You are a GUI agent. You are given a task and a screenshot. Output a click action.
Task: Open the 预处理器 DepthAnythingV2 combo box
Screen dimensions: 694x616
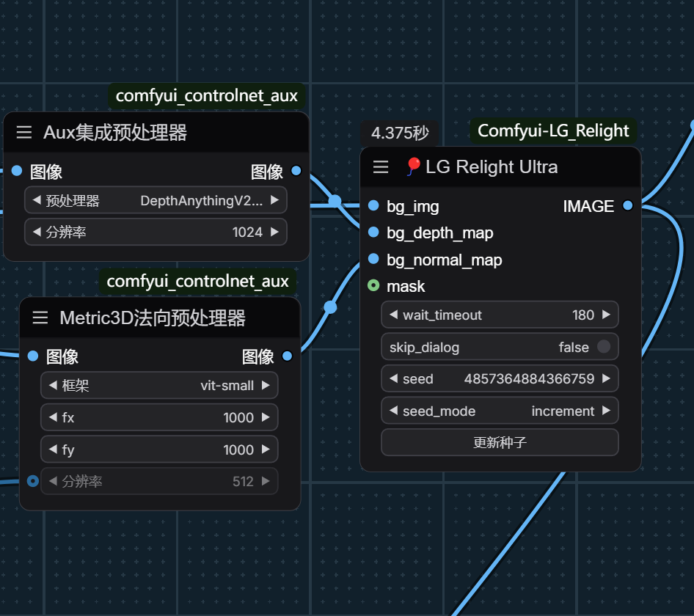156,200
